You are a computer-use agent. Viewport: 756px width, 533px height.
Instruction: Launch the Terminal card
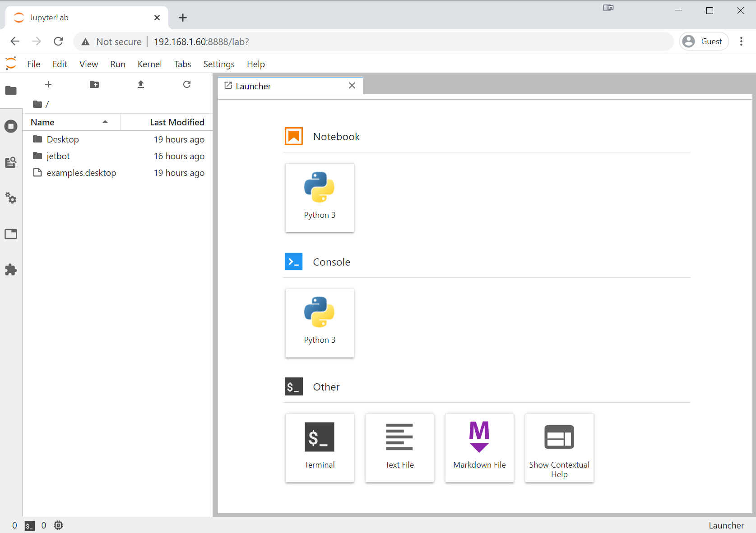click(320, 448)
